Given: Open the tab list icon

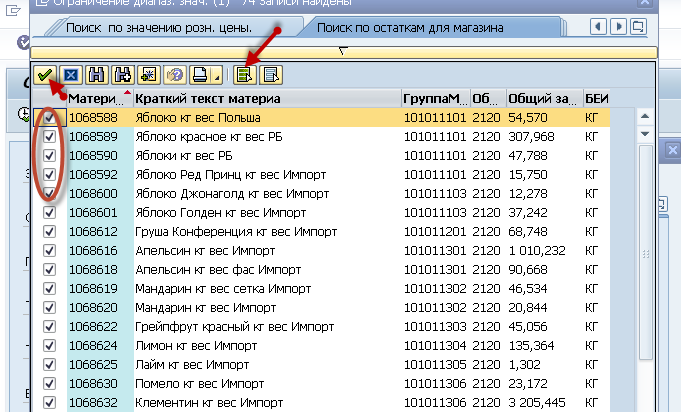Looking at the screenshot, I should 638,26.
